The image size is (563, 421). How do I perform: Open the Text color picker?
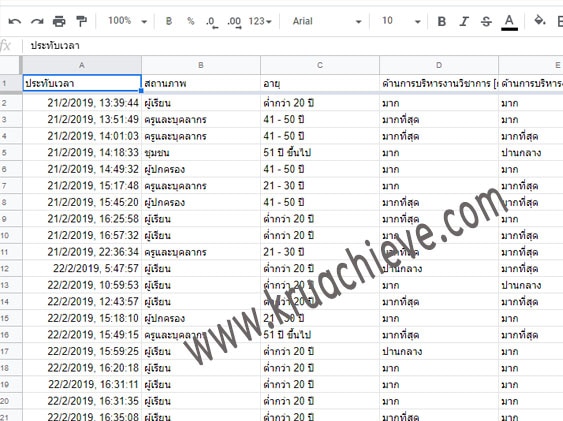pyautogui.click(x=509, y=22)
